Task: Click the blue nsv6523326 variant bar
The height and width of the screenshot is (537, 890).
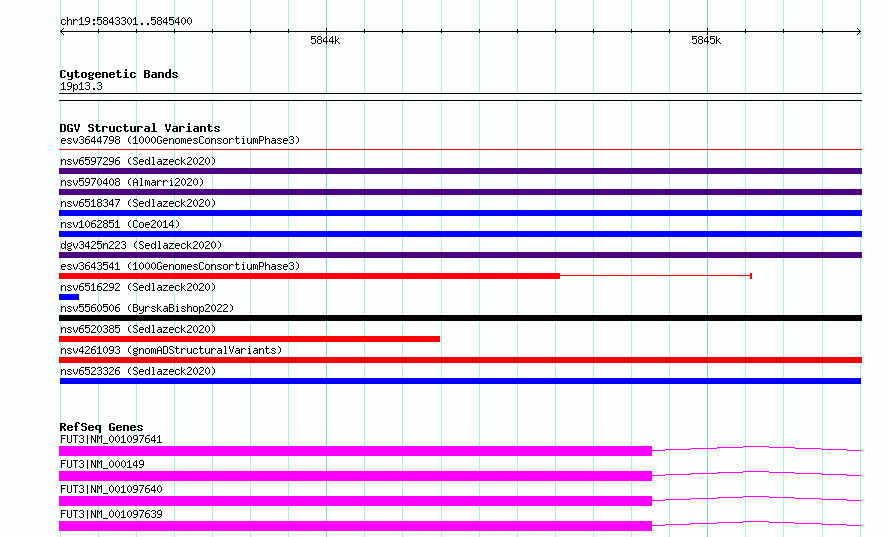Action: [460, 381]
